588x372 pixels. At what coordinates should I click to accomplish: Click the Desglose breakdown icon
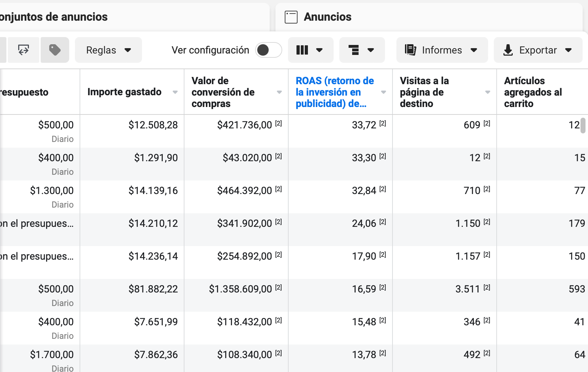tap(356, 50)
